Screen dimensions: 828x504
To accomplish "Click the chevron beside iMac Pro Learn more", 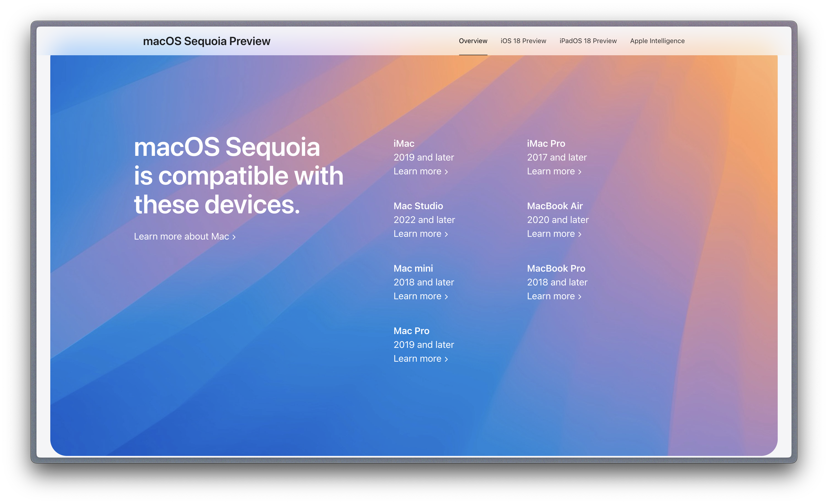I will [580, 172].
